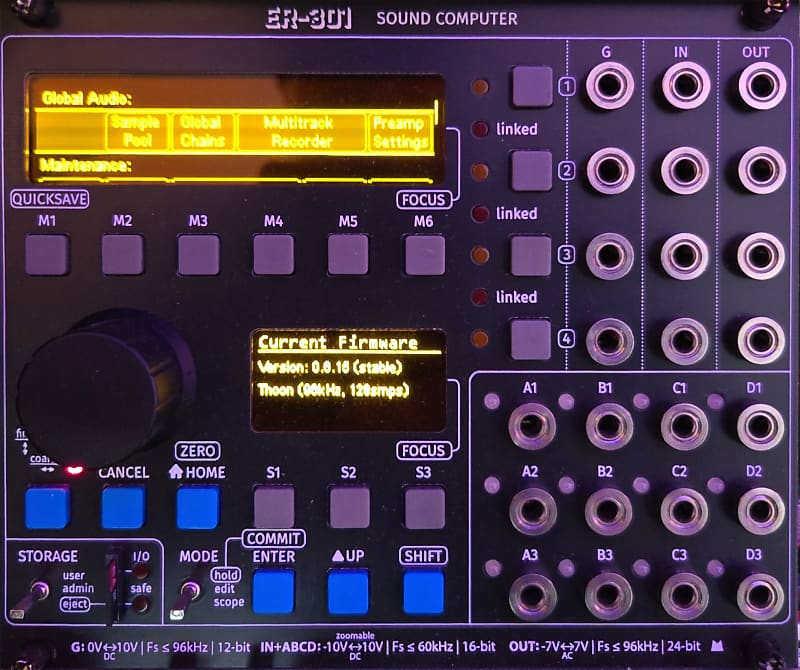
Task: Click the C1 input jack
Action: 685,426
